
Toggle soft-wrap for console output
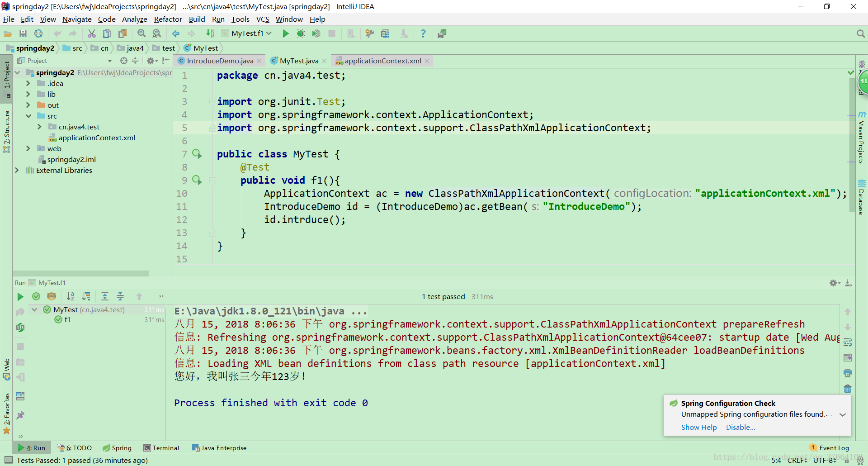(x=848, y=342)
